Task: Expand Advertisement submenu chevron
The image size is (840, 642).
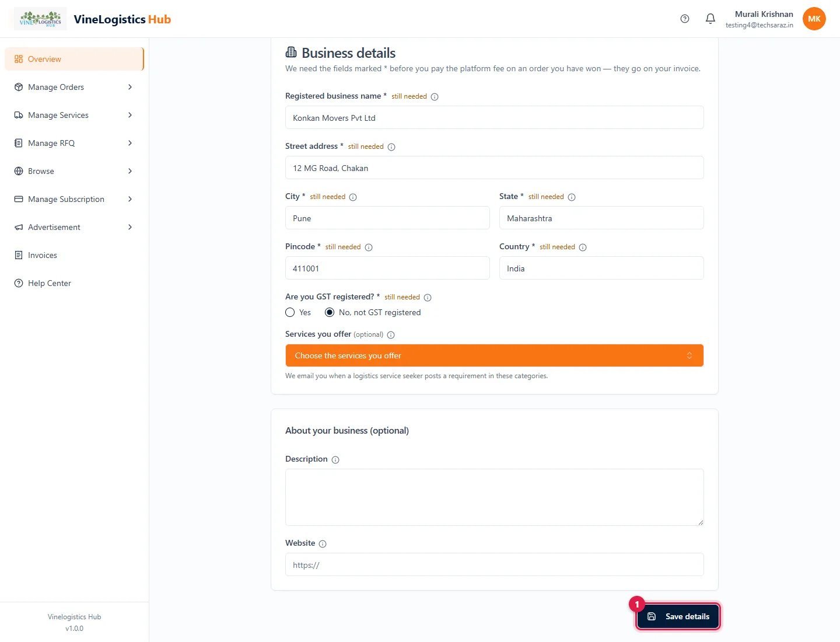Action: (130, 227)
